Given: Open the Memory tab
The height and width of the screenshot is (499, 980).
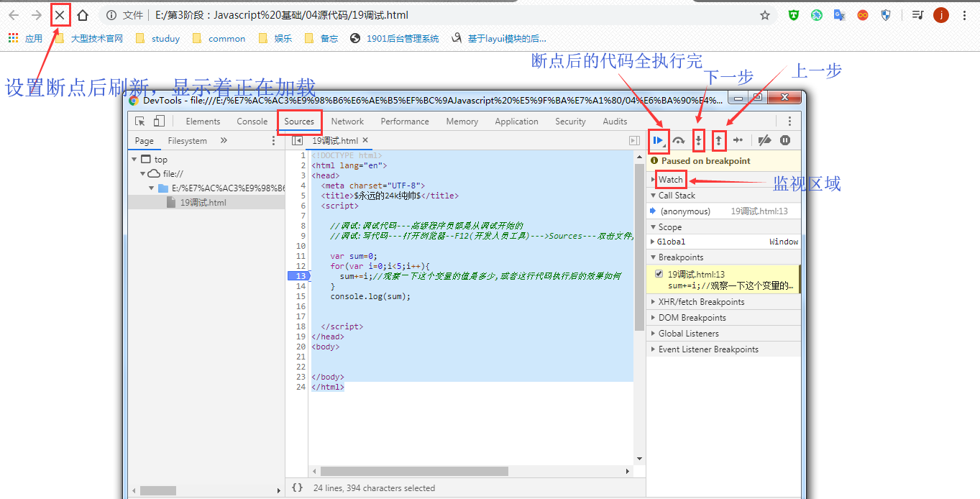Looking at the screenshot, I should (x=462, y=122).
